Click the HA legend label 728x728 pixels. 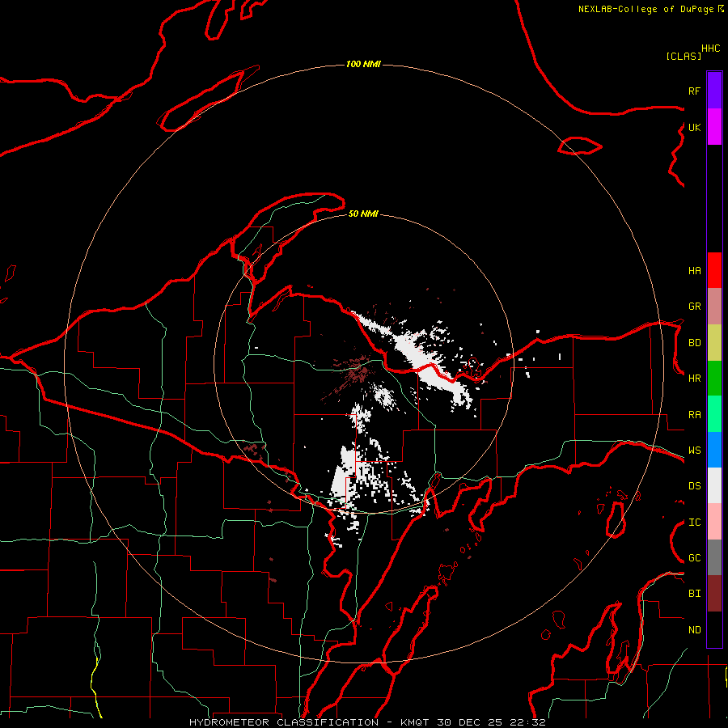(x=694, y=271)
